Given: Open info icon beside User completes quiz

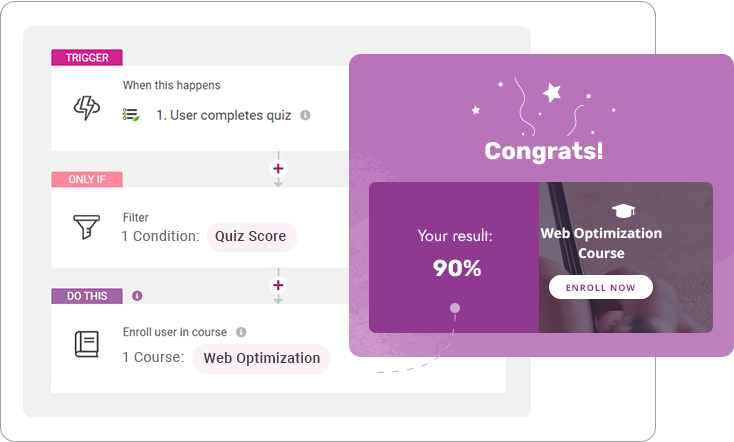Looking at the screenshot, I should [305, 115].
